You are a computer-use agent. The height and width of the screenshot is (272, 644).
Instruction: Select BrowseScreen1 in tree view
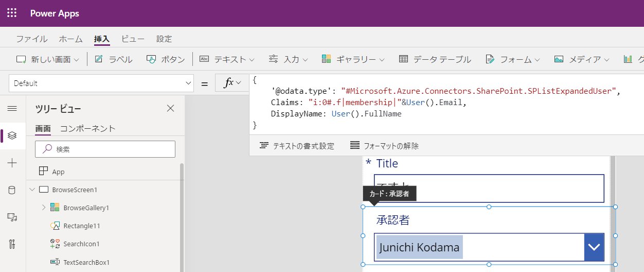point(75,190)
